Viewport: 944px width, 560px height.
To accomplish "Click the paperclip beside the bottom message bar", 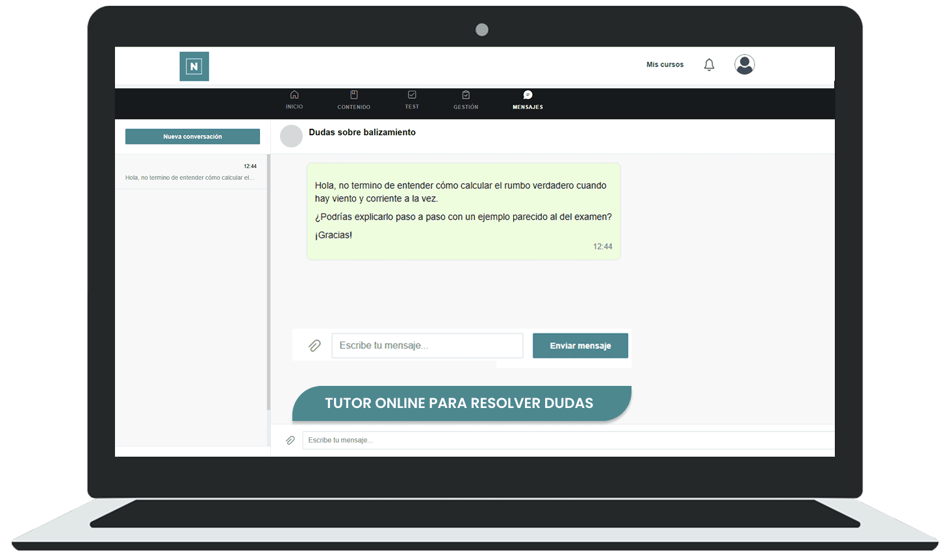I will 290,440.
